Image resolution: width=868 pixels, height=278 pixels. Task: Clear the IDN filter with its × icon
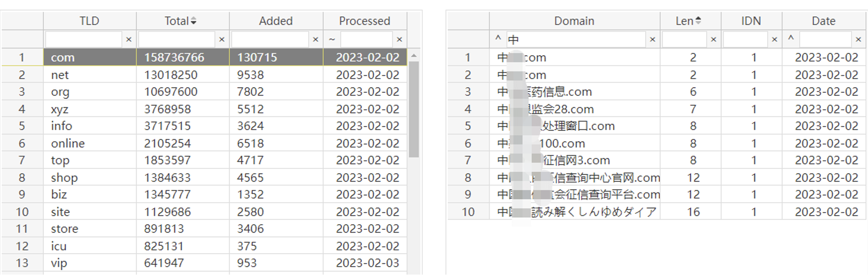774,39
